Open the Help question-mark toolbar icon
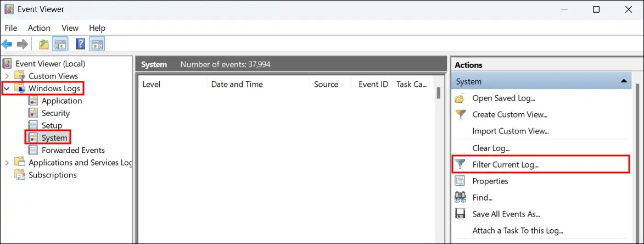 pos(81,45)
